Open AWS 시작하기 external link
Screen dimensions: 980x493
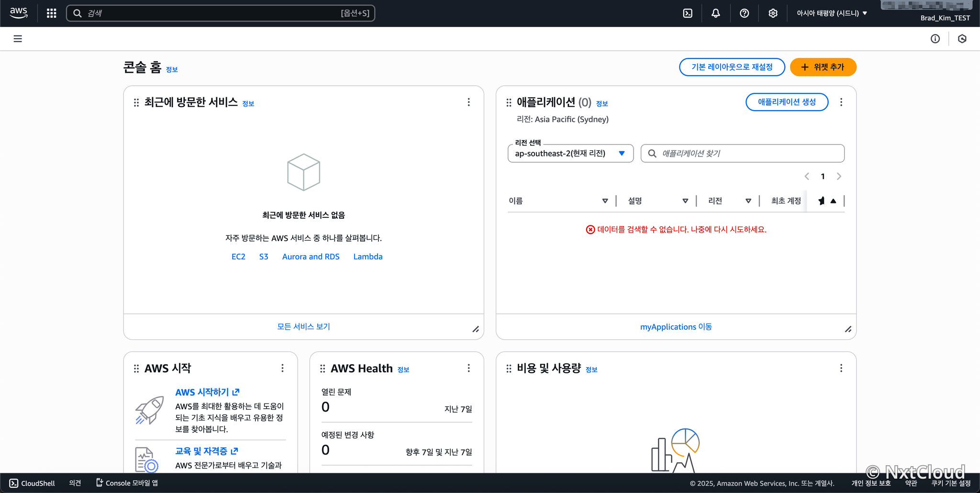click(207, 392)
